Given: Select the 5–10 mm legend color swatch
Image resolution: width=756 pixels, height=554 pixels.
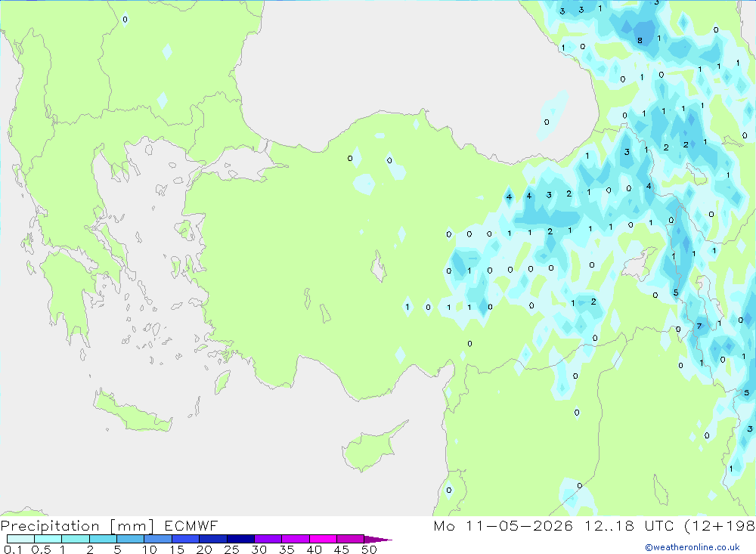Looking at the screenshot, I should [131, 539].
